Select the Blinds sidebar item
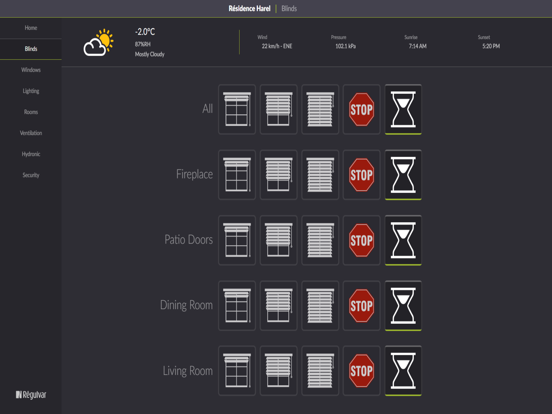Image resolution: width=552 pixels, height=414 pixels. [x=31, y=49]
